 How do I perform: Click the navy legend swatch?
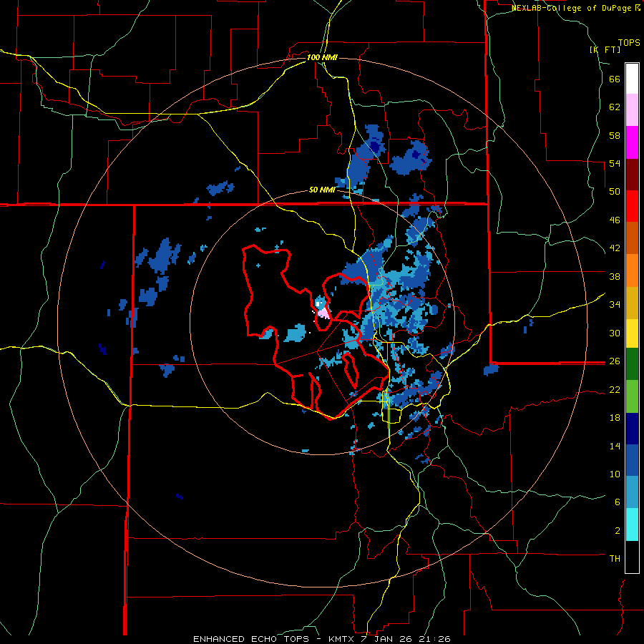tap(632, 429)
